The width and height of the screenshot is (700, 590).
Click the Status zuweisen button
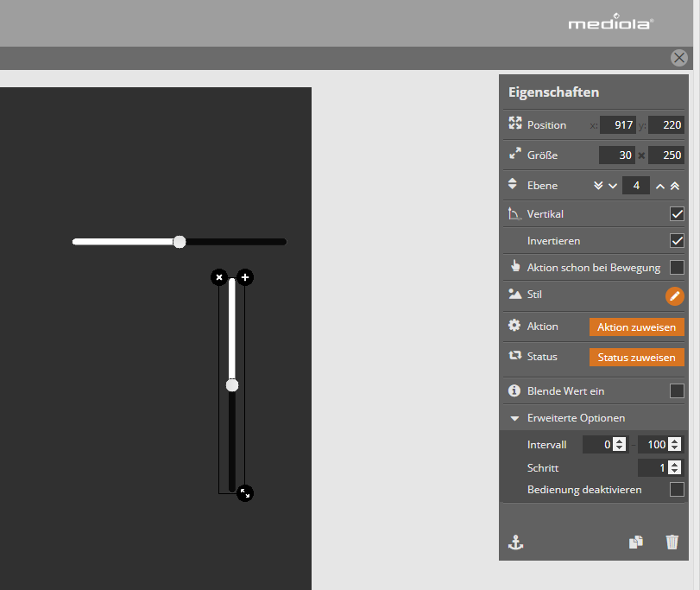636,358
